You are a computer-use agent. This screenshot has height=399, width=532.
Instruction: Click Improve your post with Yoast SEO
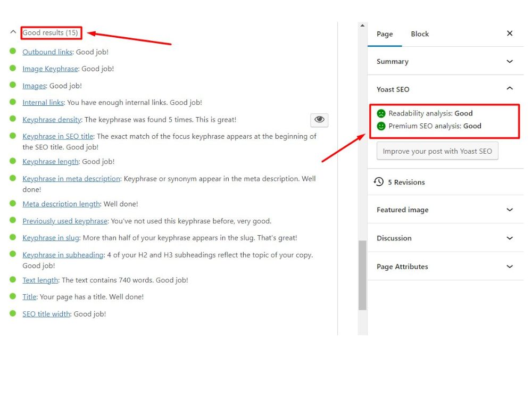coord(437,151)
